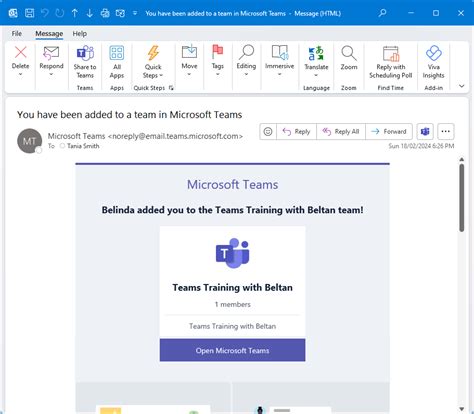Click the Outlook app icon in title bar
The height and width of the screenshot is (414, 474).
point(13,13)
